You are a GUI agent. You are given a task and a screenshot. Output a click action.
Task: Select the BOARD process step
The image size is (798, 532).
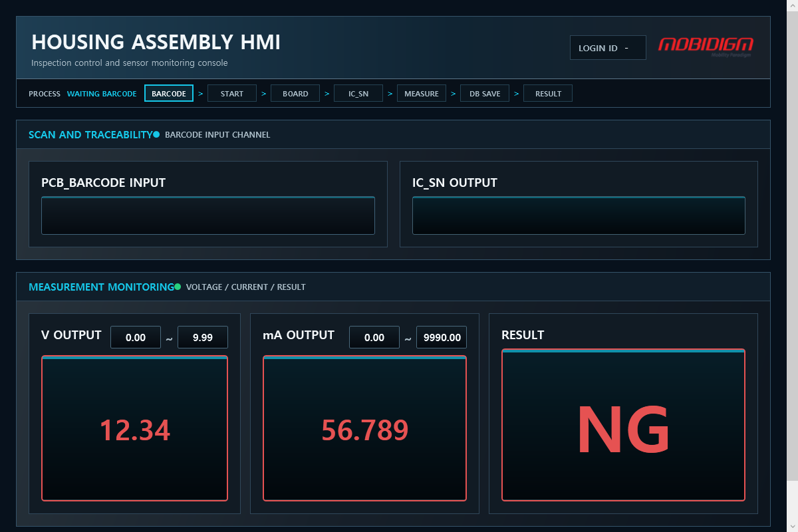click(x=295, y=94)
